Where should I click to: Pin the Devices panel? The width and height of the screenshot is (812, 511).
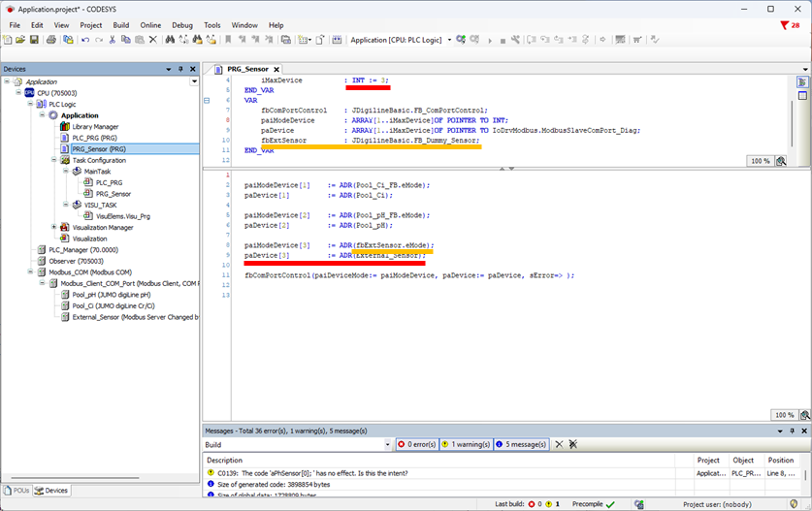coord(180,69)
